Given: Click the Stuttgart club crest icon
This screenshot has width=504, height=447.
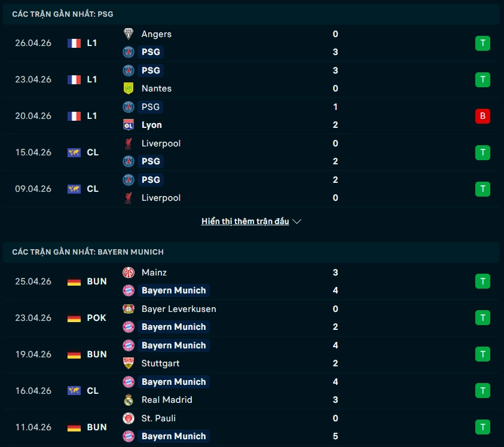Looking at the screenshot, I should (x=129, y=363).
